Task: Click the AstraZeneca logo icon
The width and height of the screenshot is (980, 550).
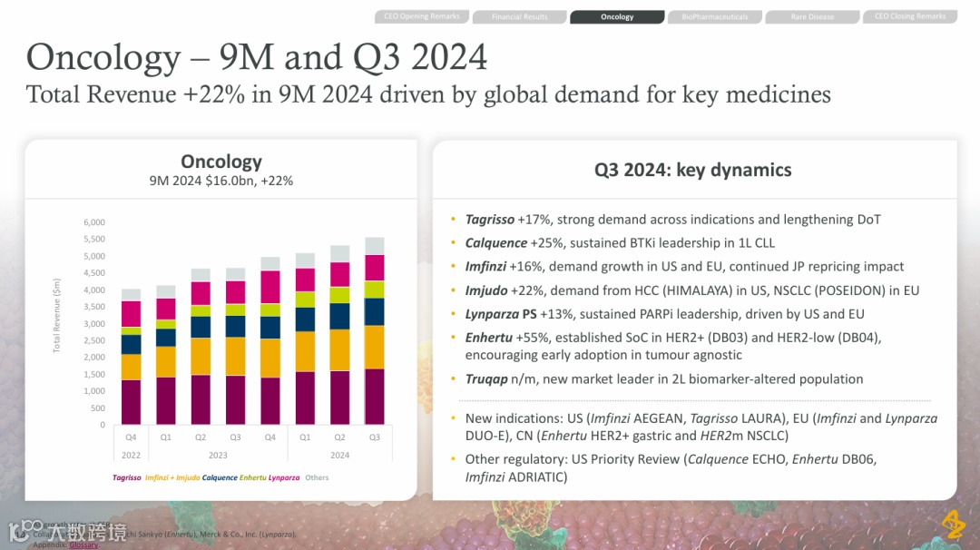Action: coord(954,524)
